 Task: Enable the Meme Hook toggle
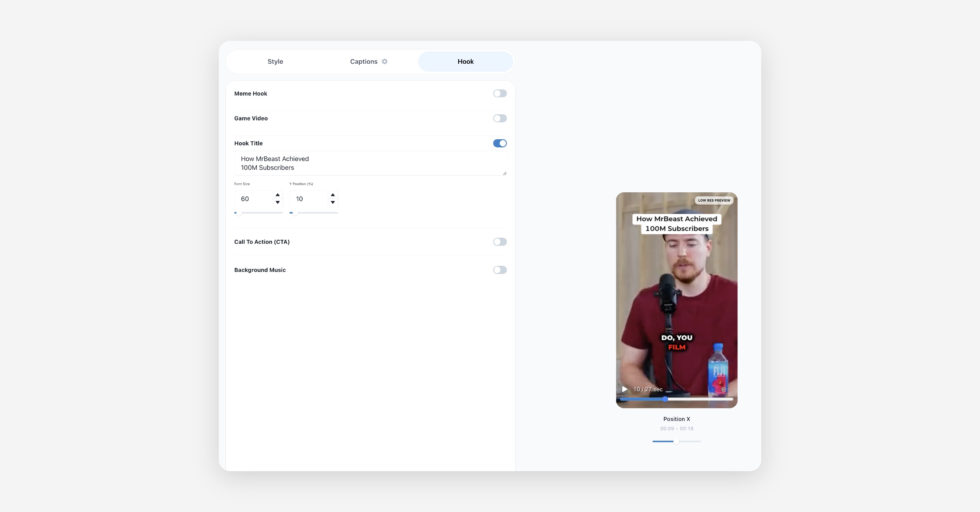500,93
